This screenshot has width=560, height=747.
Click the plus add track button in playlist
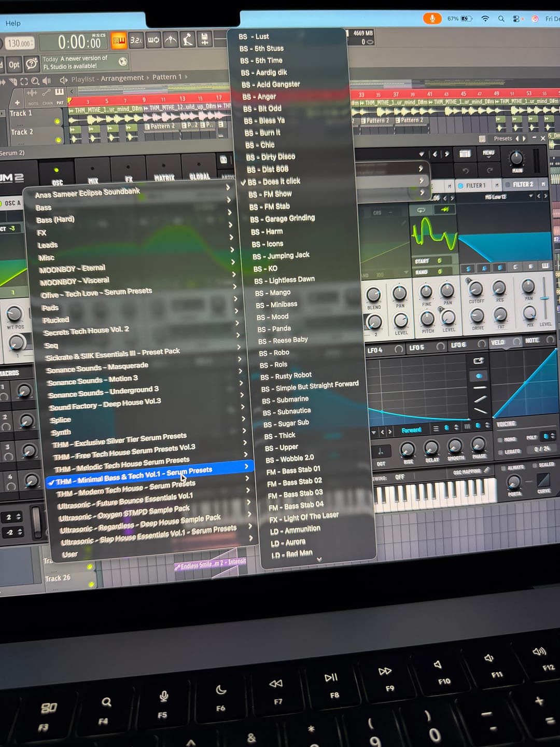click(17, 102)
